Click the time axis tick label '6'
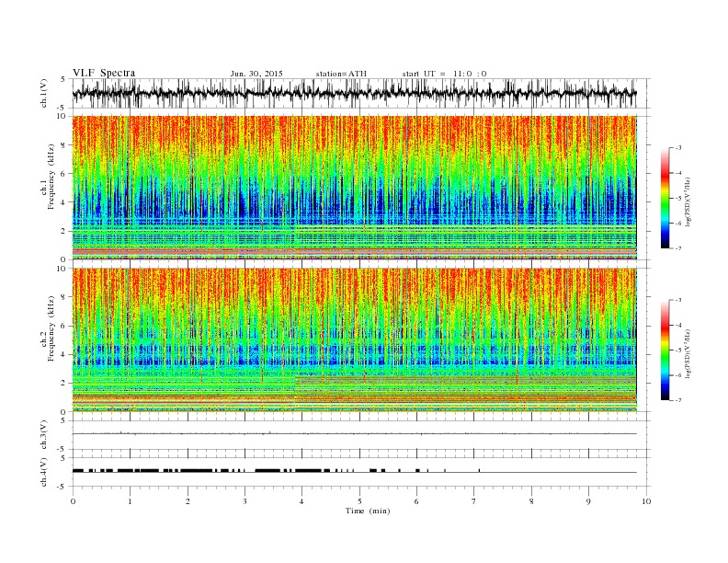The height and width of the screenshot is (563, 728). tap(416, 501)
